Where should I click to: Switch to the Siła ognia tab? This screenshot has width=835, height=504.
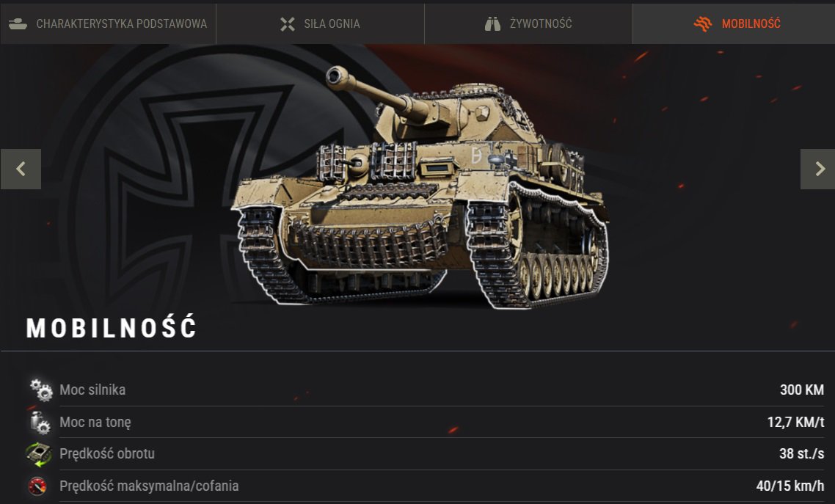click(320, 23)
